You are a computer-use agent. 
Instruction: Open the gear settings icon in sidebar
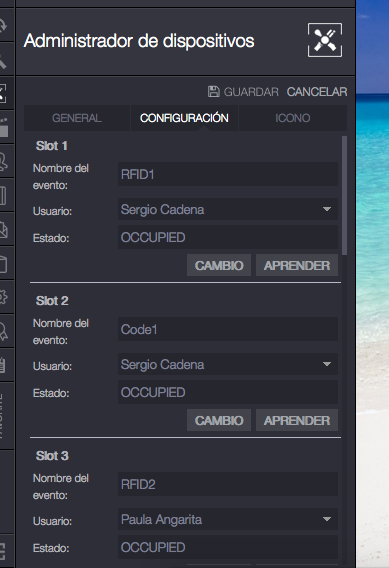click(x=3, y=297)
